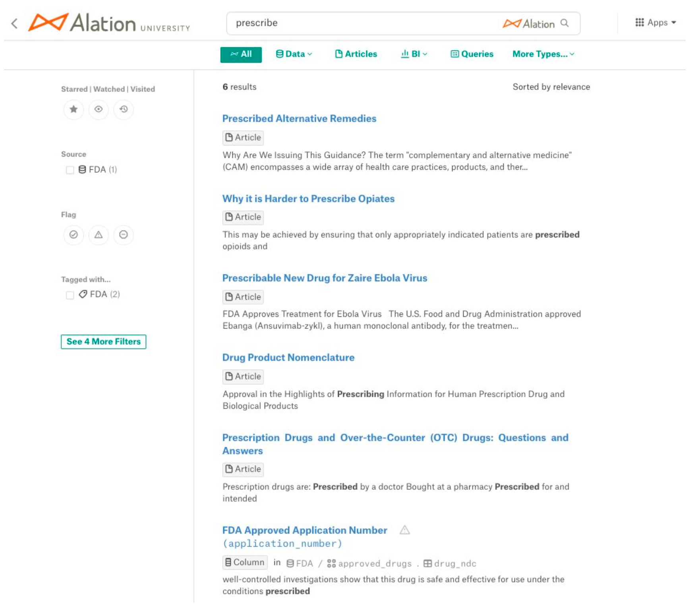Filter by visited history clock icon

click(124, 109)
